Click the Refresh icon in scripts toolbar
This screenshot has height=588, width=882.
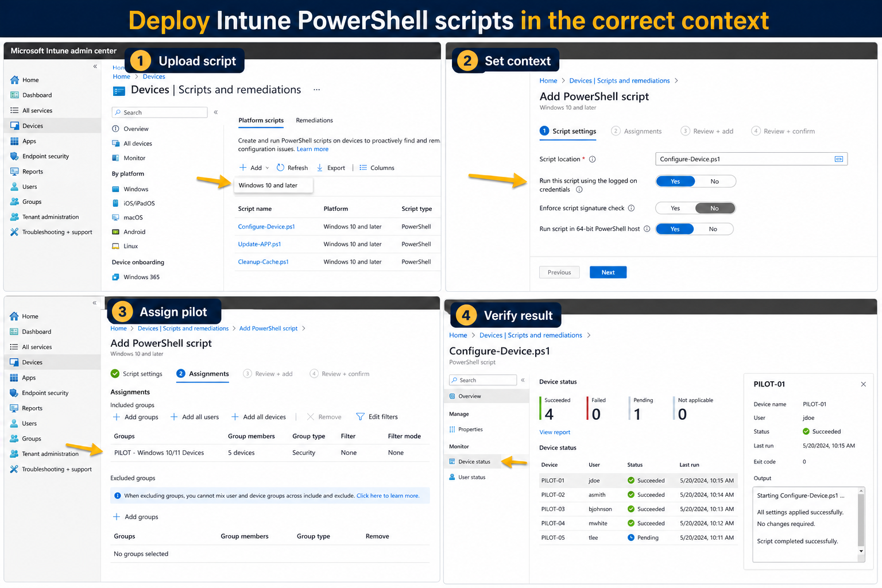pos(280,168)
